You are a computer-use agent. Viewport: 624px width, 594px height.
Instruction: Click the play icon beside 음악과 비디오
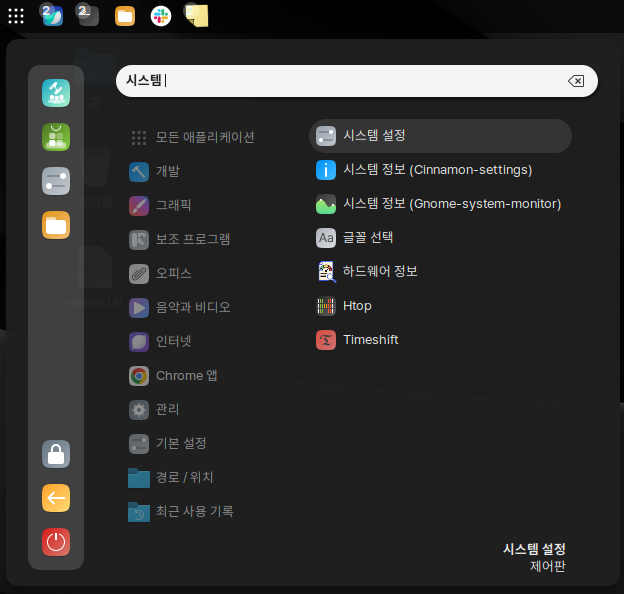tap(139, 308)
